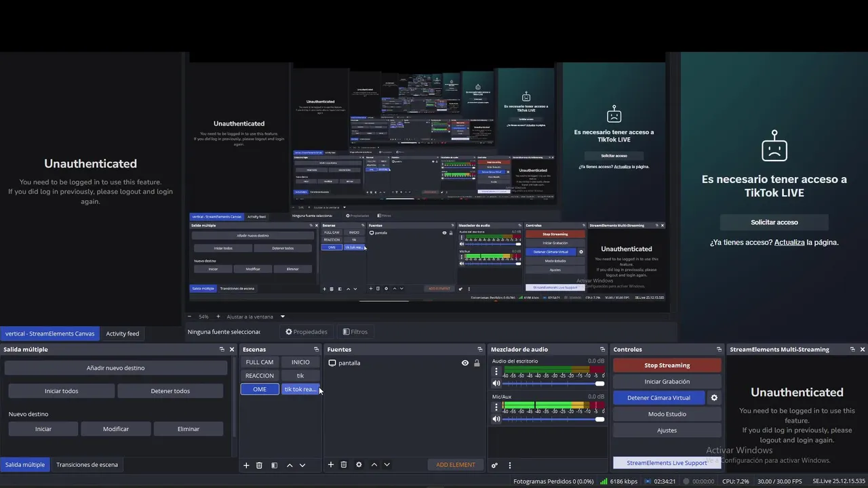Undock the StreamElements Multi-Streaming panel
The image size is (868, 488).
click(x=852, y=350)
